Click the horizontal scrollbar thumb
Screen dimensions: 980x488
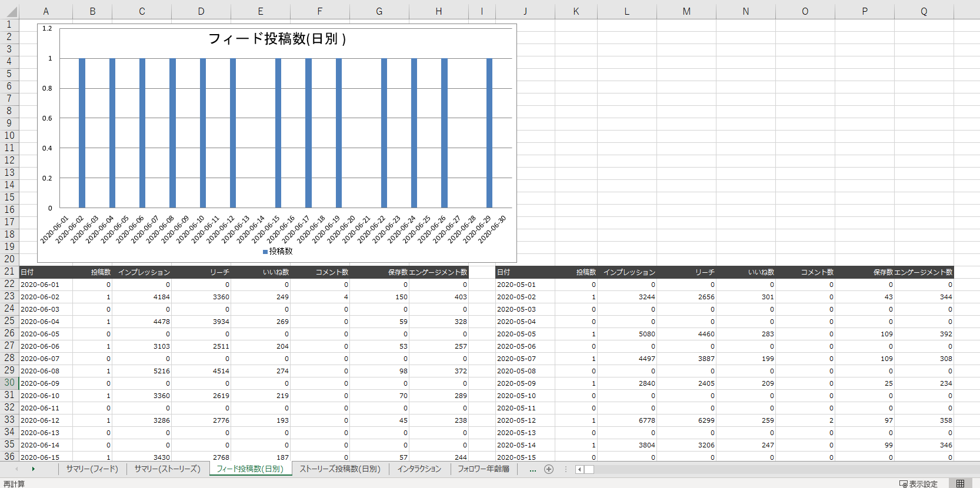click(x=589, y=469)
